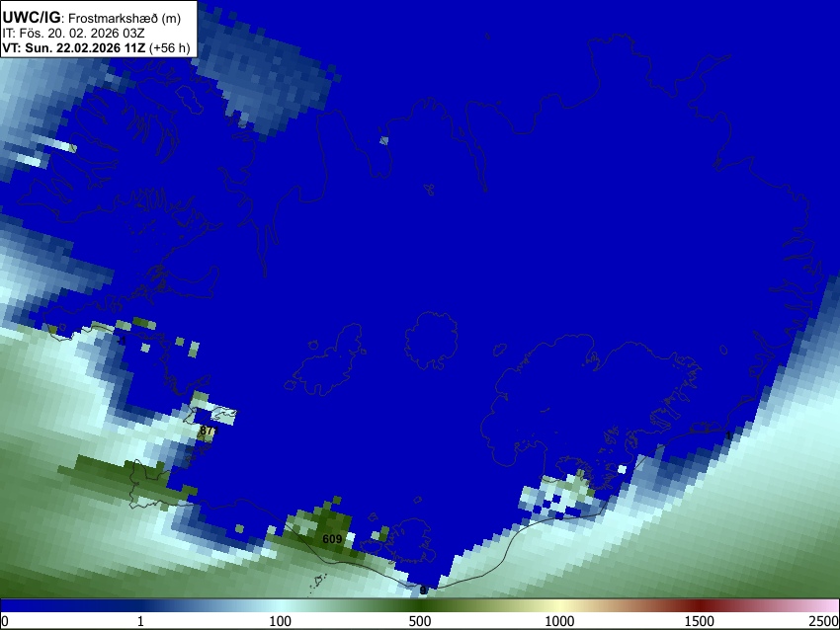Viewport: 840px width, 630px height.
Task: Click the '1500' tick label on the color scale
Action: pyautogui.click(x=700, y=621)
